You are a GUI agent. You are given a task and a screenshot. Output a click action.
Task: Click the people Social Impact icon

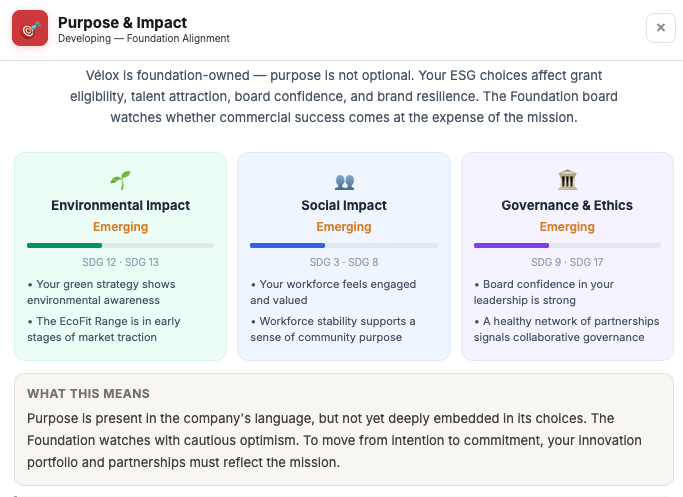click(344, 181)
